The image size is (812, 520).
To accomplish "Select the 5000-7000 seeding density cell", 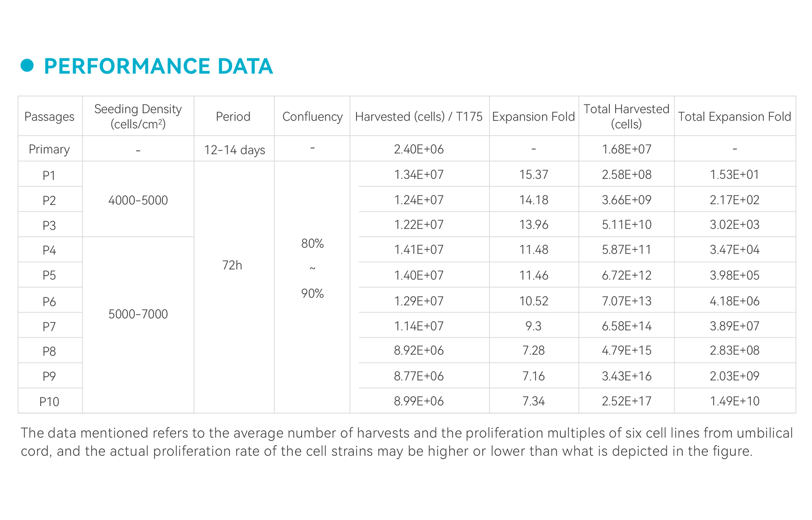I will pos(138,314).
